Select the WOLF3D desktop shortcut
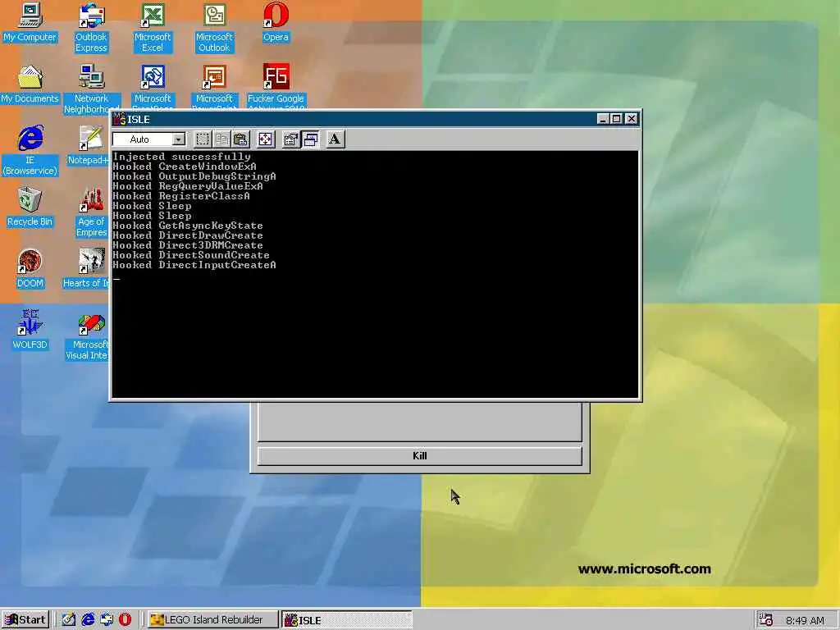The width and height of the screenshot is (840, 630). (30, 330)
